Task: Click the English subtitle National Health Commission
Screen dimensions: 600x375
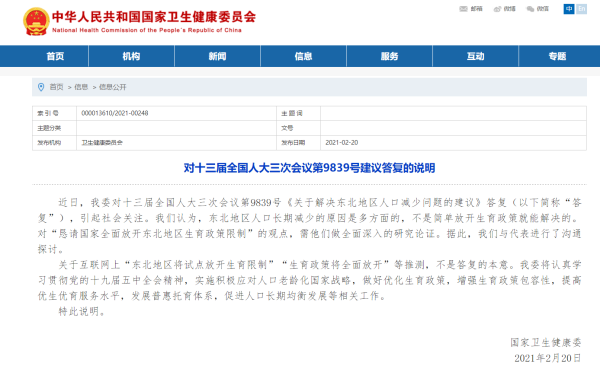Action: click(147, 30)
